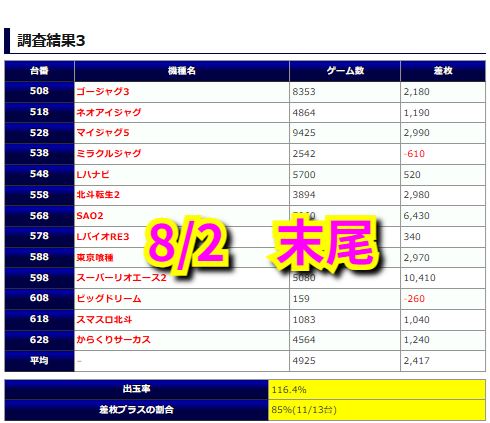Click the ビッグドリーム link
The image size is (490, 423).
(109, 299)
